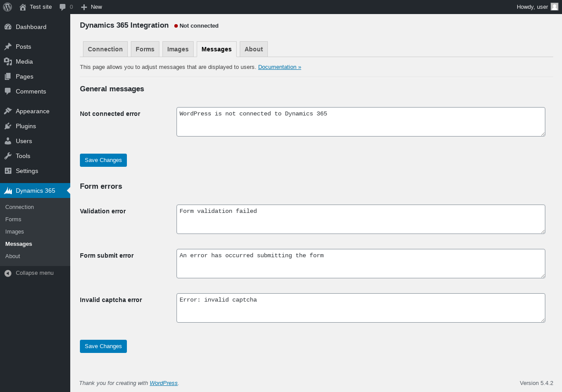Image resolution: width=562 pixels, height=392 pixels.
Task: Click the comments bubble icon in admin bar
Action: (x=63, y=7)
